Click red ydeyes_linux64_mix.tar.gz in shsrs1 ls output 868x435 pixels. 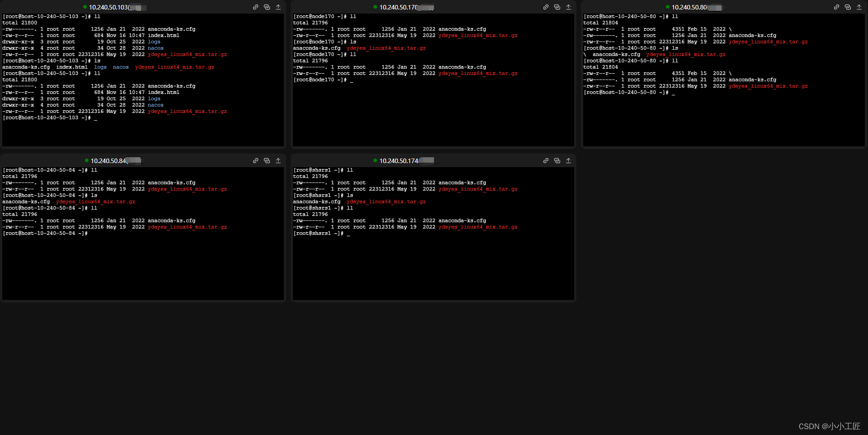click(386, 202)
